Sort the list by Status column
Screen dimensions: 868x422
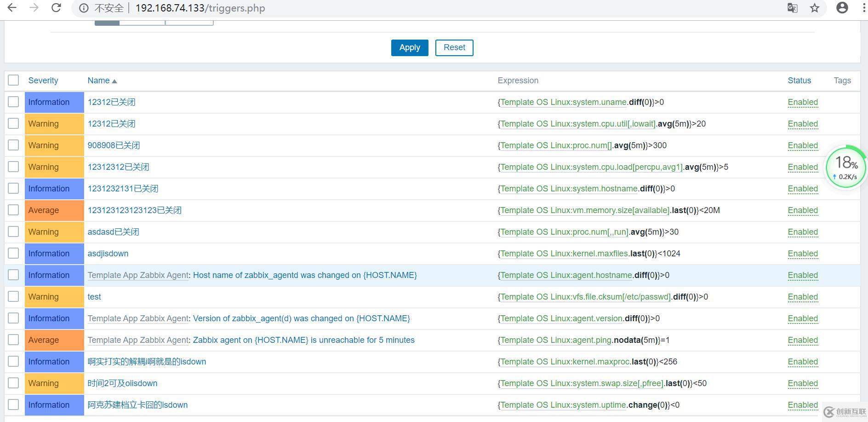tap(799, 81)
